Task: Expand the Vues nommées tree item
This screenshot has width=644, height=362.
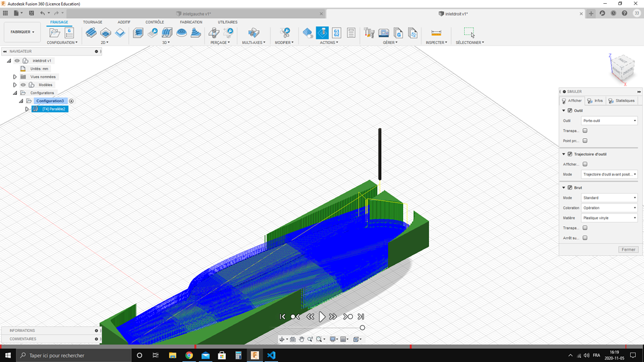Action: click(x=14, y=76)
